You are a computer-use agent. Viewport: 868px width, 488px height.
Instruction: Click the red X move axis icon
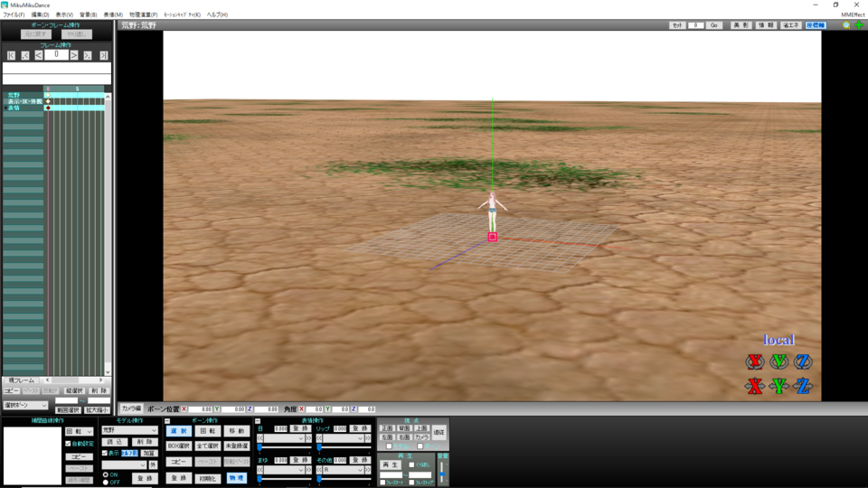coord(755,387)
